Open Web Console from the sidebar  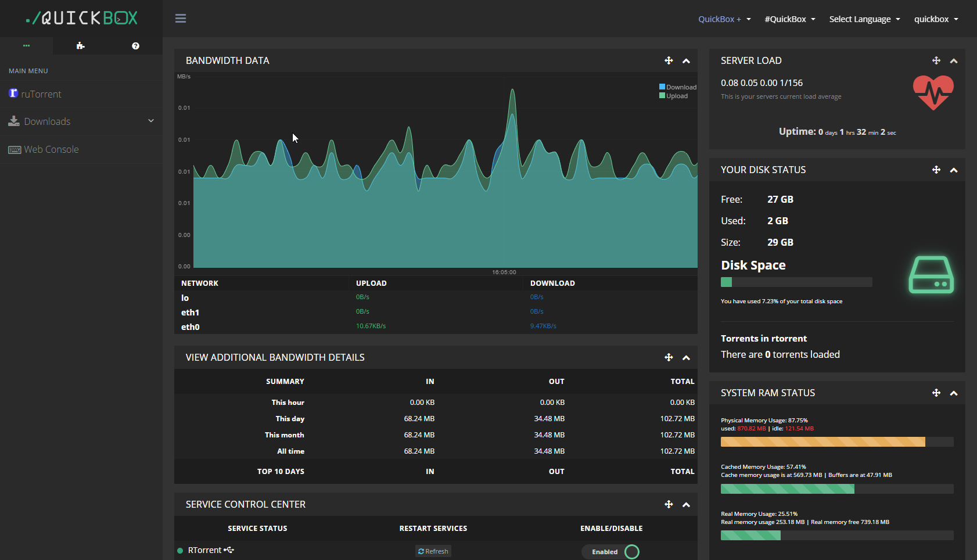tap(51, 149)
